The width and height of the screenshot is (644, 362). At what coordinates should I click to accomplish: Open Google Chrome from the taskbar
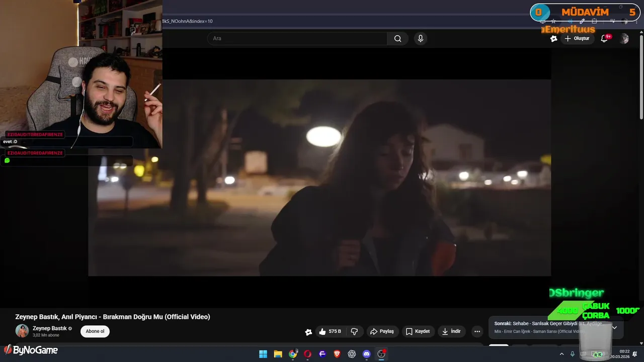tap(293, 354)
